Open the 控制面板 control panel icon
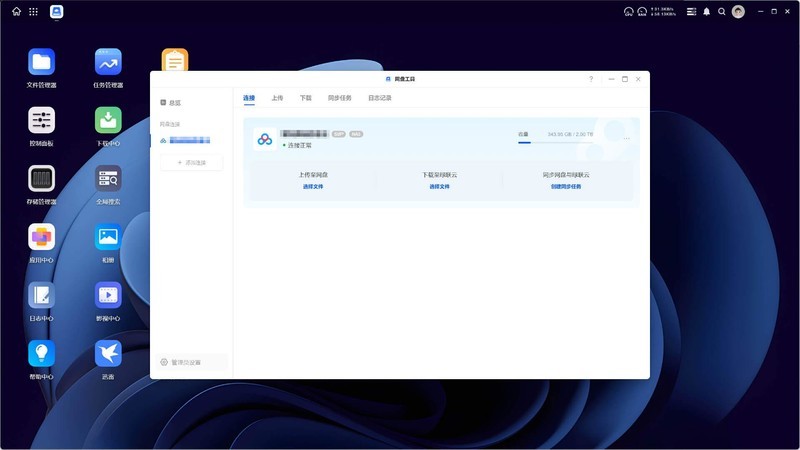This screenshot has height=450, width=800. [x=41, y=120]
